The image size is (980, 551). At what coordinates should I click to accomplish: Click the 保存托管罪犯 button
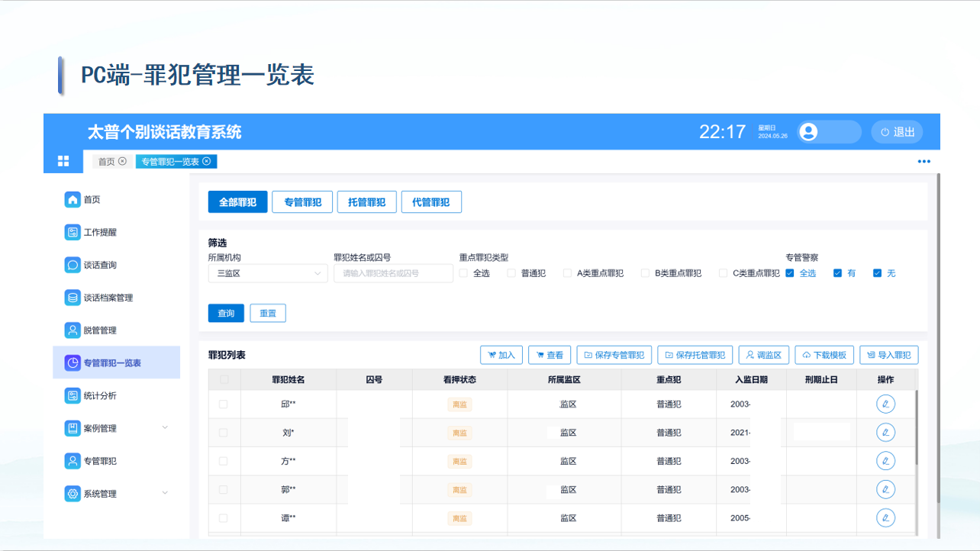tap(695, 355)
